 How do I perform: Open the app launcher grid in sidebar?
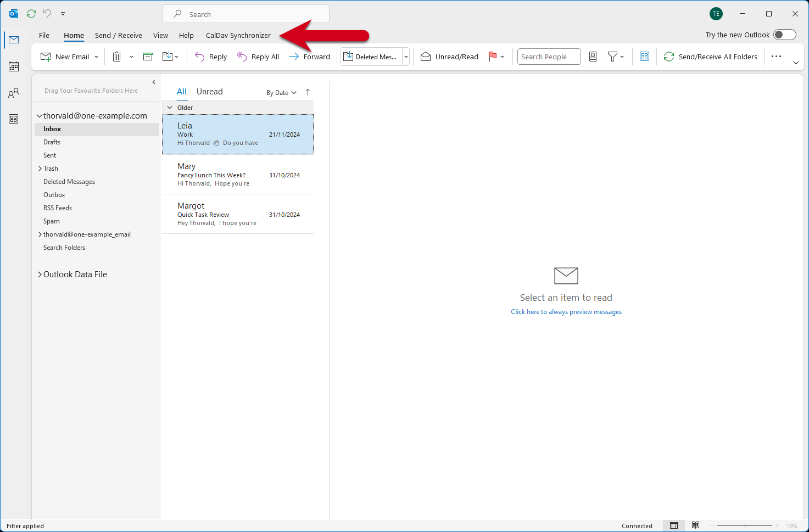coord(13,119)
